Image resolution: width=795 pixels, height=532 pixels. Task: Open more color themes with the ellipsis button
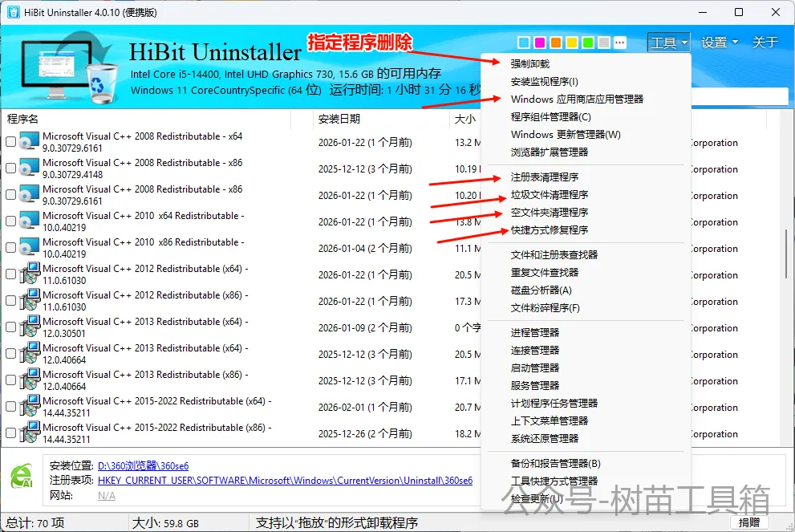(x=619, y=43)
